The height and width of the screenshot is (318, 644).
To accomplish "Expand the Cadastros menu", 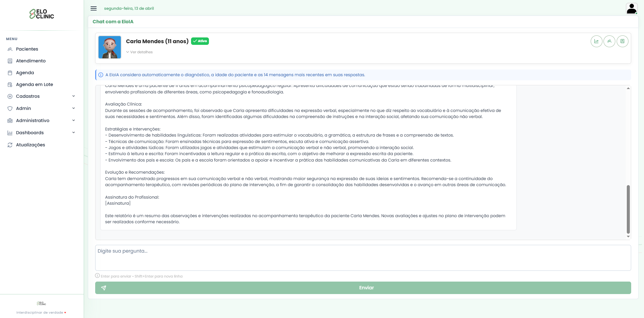I will tap(27, 96).
